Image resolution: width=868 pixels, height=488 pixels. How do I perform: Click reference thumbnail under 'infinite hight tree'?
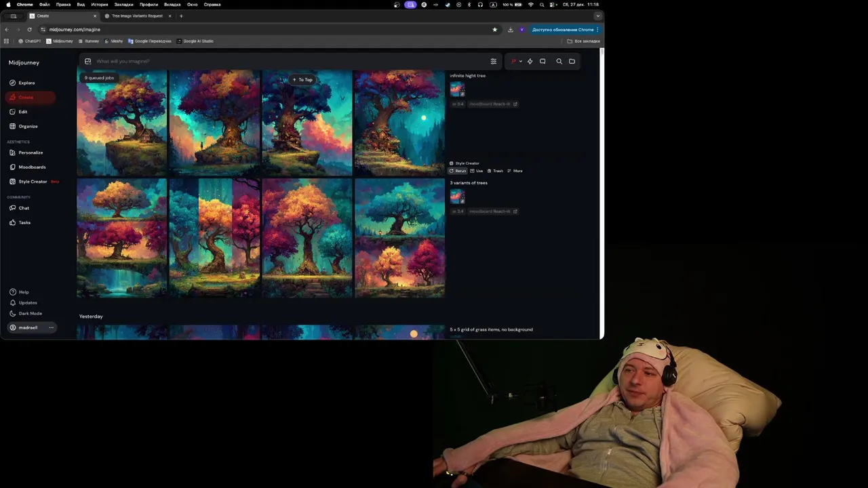[457, 89]
